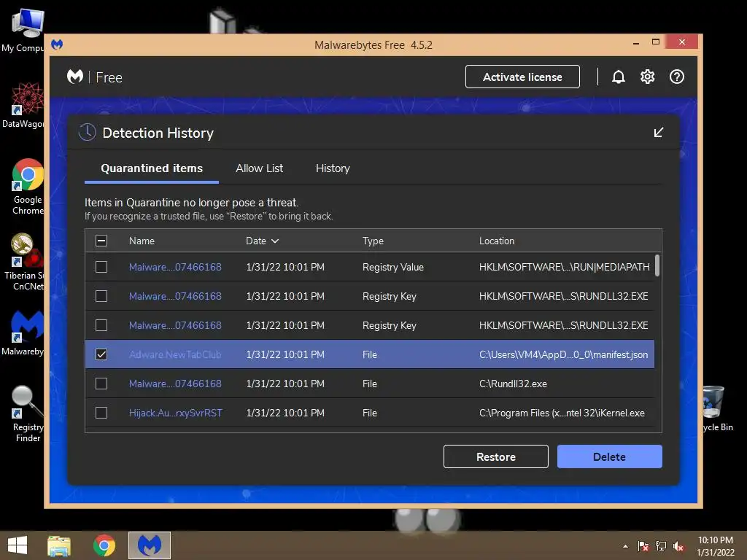Check the Hijack.Au...rxySvrRST row checkbox
This screenshot has height=560, width=747.
coord(101,413)
